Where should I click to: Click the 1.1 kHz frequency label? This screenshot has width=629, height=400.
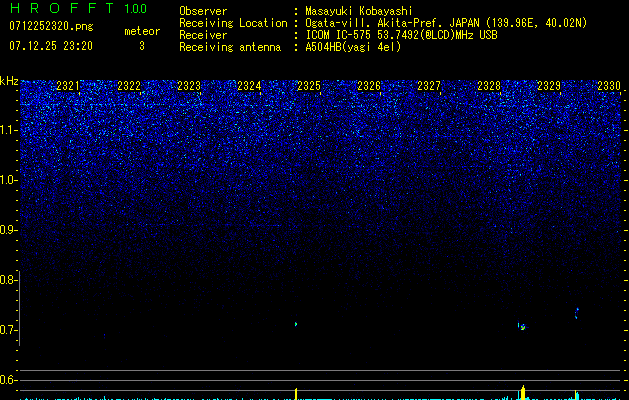pos(9,130)
